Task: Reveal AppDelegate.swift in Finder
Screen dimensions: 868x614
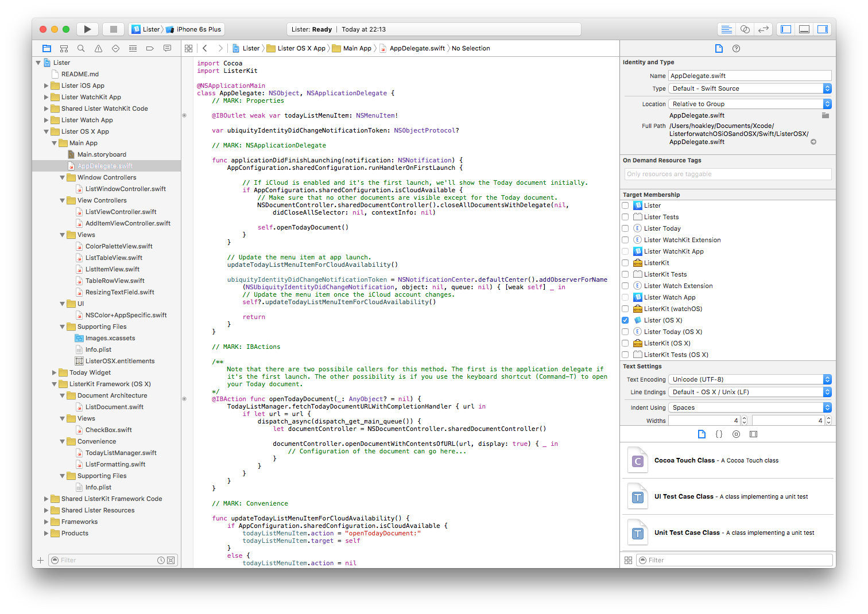Action: pos(813,142)
